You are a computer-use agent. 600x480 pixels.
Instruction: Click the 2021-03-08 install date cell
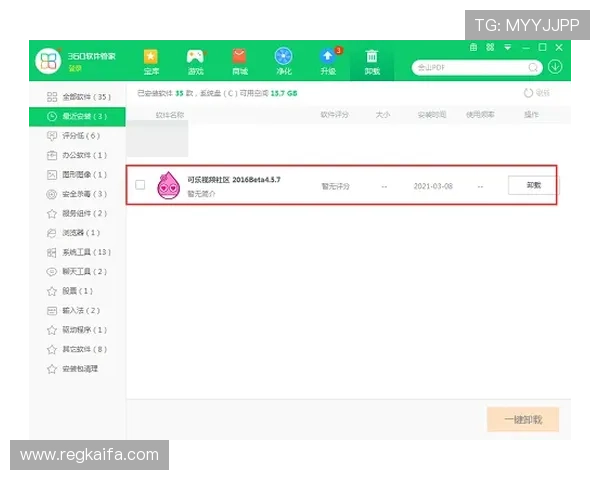pyautogui.click(x=433, y=186)
